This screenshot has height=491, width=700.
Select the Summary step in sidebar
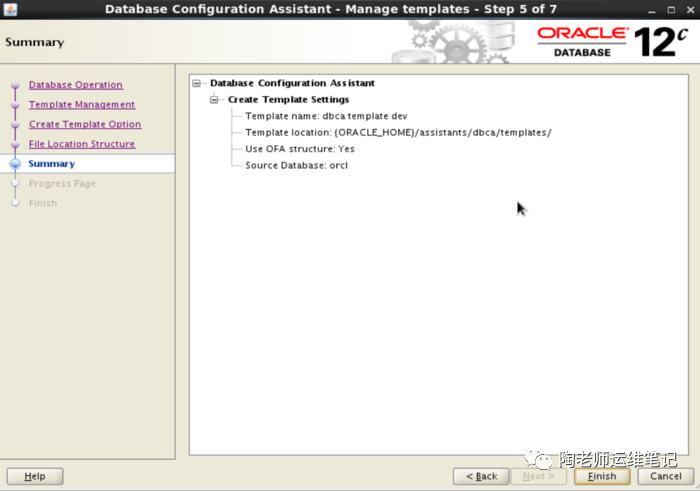[x=51, y=163]
